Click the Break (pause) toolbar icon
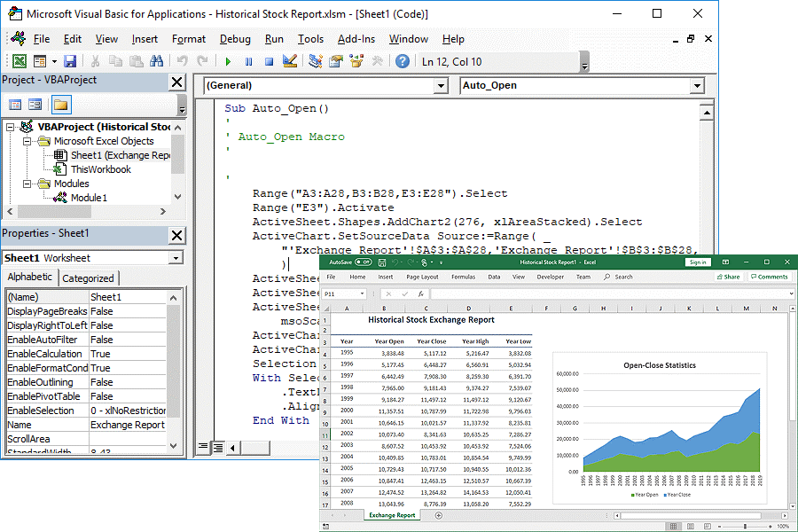Screen dimensions: 798x532 click(248, 61)
